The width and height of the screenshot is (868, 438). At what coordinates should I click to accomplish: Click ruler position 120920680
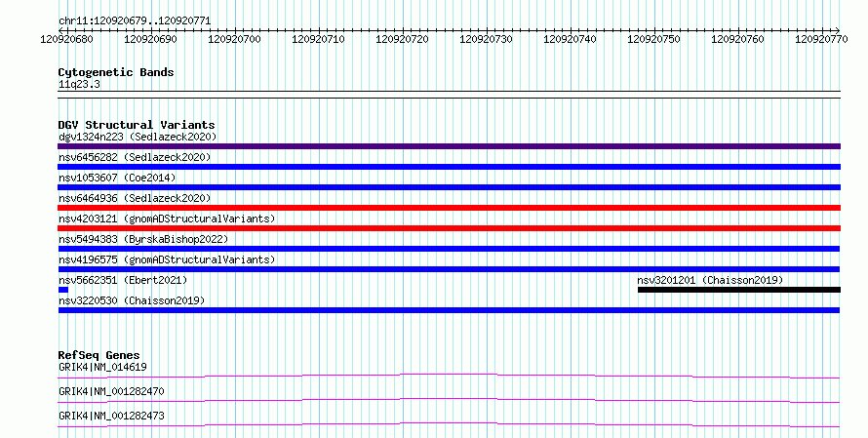67,39
